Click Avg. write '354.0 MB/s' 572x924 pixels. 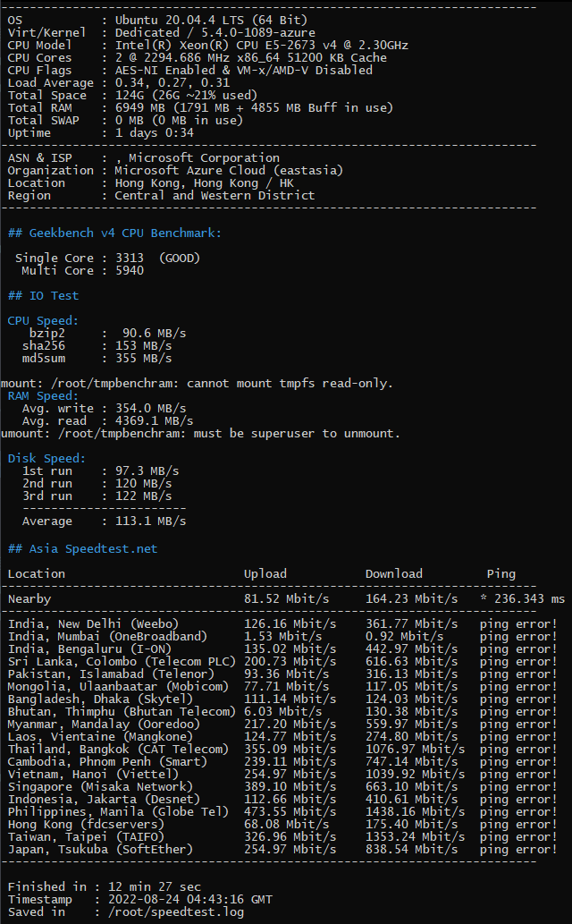pyautogui.click(x=151, y=409)
